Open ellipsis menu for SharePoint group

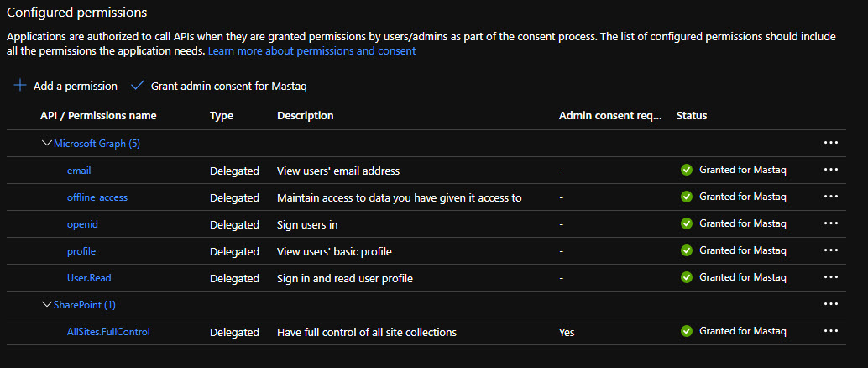[x=831, y=304]
